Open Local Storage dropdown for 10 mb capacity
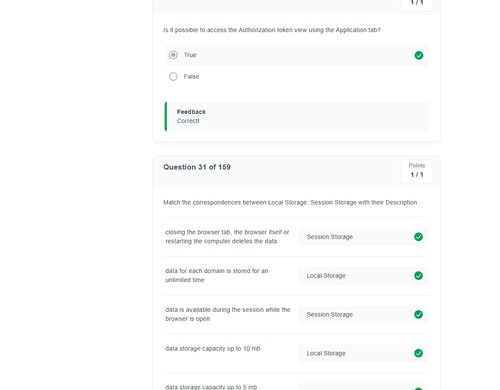The width and height of the screenshot is (500, 390). 363,353
